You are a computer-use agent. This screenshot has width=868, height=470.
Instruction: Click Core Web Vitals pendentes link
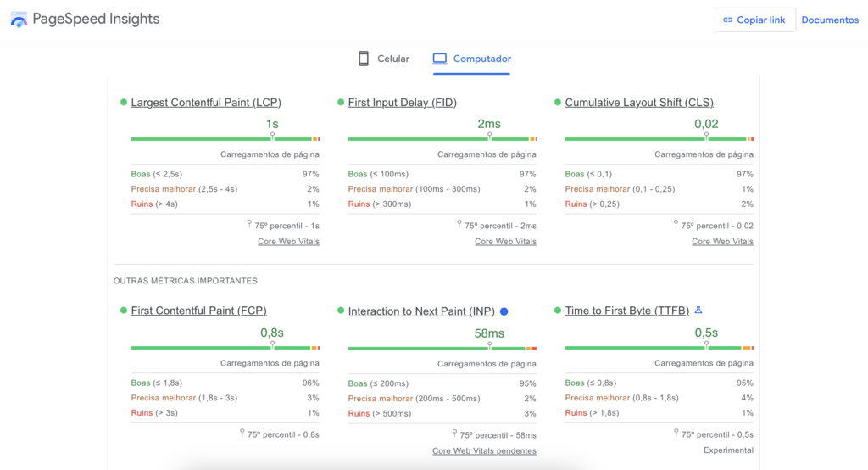click(484, 451)
